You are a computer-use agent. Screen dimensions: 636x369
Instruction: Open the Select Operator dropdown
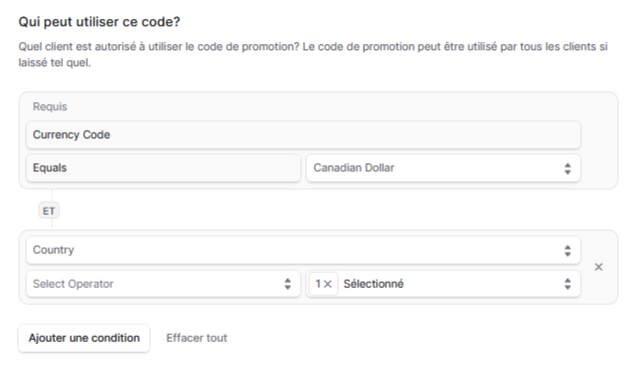(163, 284)
